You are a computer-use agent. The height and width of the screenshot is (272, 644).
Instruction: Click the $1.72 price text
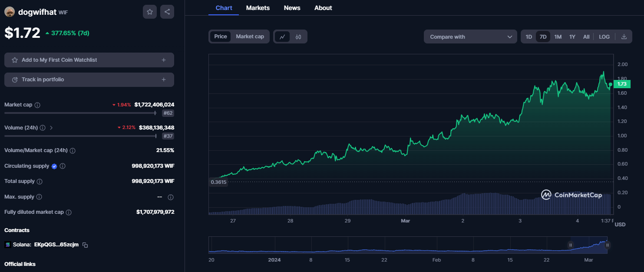(22, 33)
